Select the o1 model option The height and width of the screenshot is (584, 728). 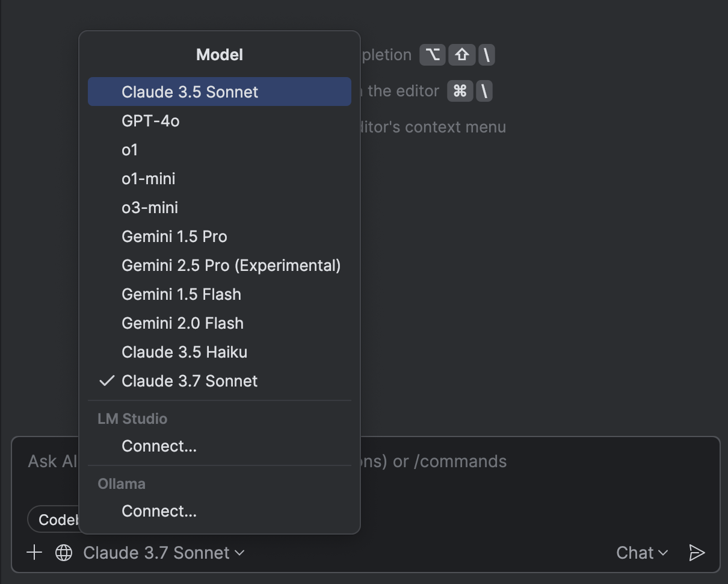coord(130,150)
